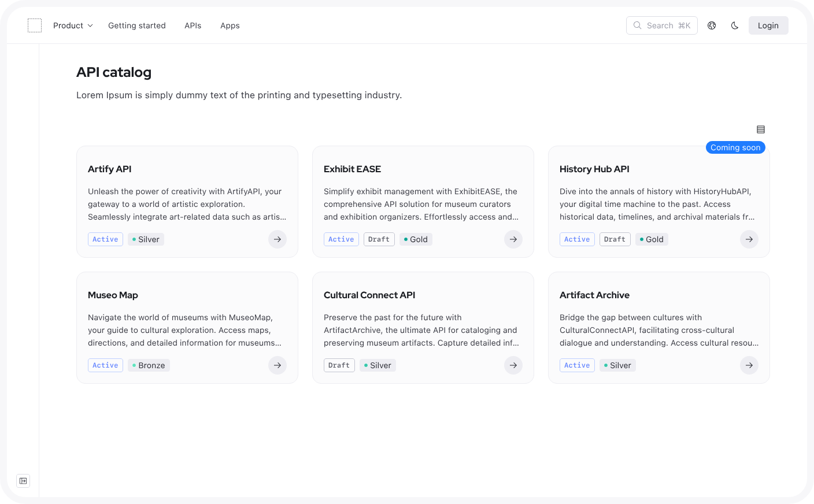The width and height of the screenshot is (814, 504).
Task: Click the arrow icon on Artify API card
Action: (x=277, y=239)
